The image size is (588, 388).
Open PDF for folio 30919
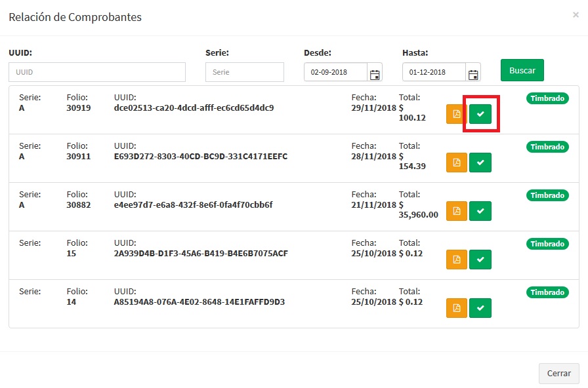click(x=457, y=114)
